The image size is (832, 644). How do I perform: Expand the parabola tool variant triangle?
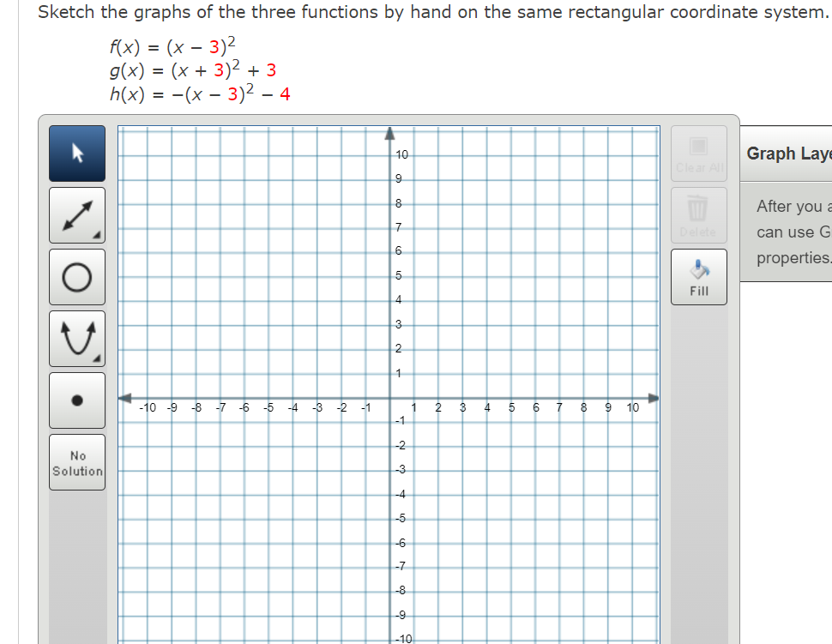click(98, 358)
